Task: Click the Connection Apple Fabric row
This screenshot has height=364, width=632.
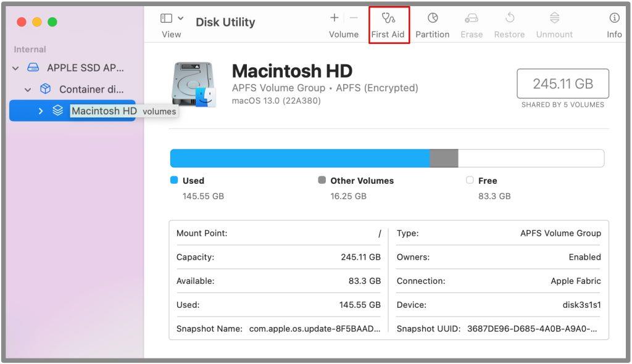Action: (x=499, y=281)
